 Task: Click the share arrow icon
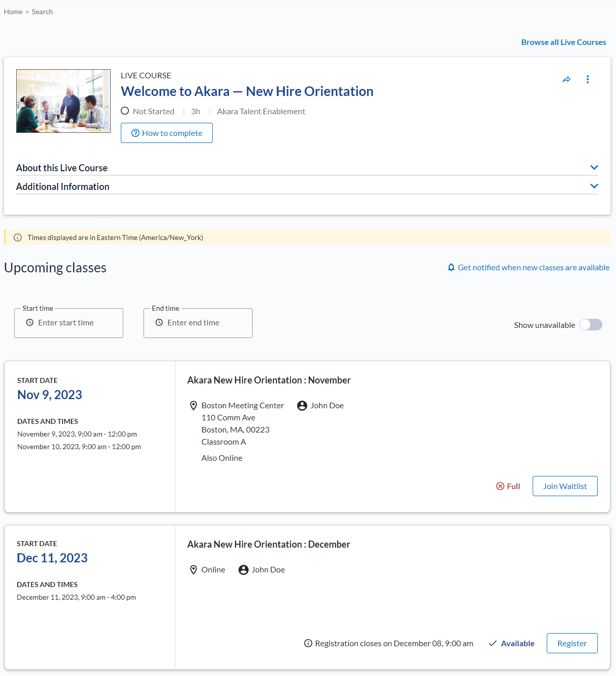(566, 79)
